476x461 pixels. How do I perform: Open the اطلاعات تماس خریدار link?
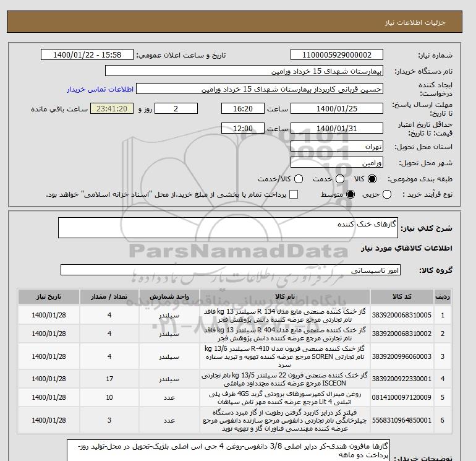click(100, 89)
